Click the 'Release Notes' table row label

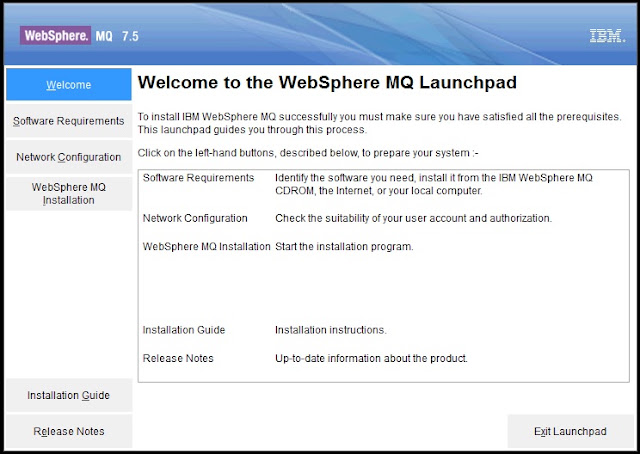178,358
